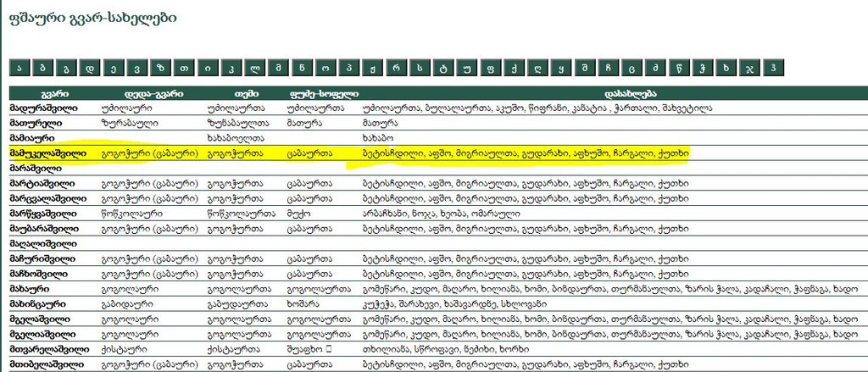Filter surnames by the letter ჯ
Viewport: 868px width, 372px height.
click(749, 68)
